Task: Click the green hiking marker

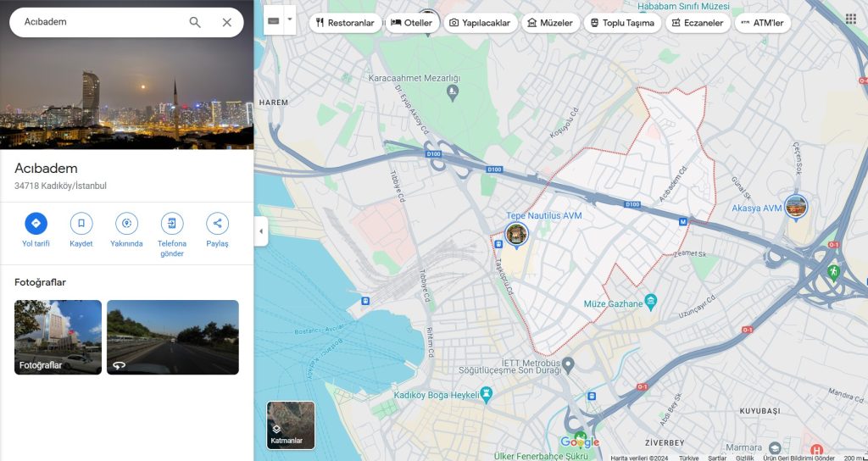Action: [x=833, y=272]
